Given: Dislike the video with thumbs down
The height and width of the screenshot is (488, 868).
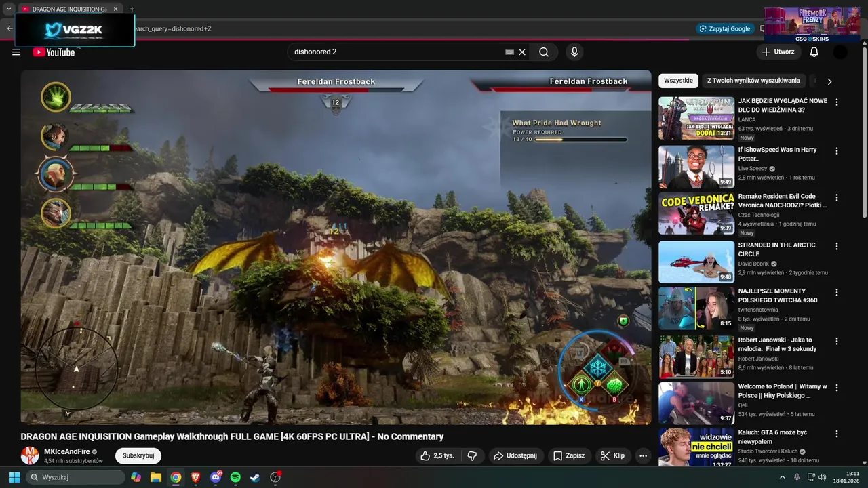Looking at the screenshot, I should tap(473, 455).
